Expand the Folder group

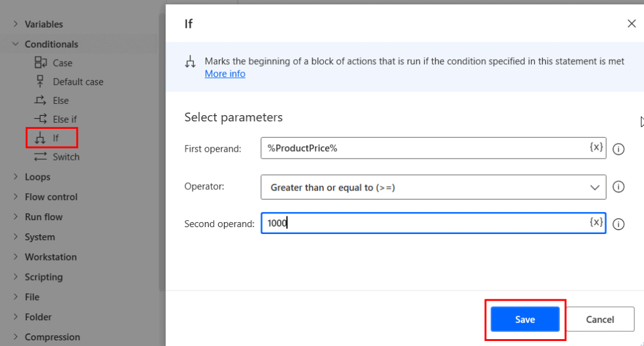click(x=16, y=317)
